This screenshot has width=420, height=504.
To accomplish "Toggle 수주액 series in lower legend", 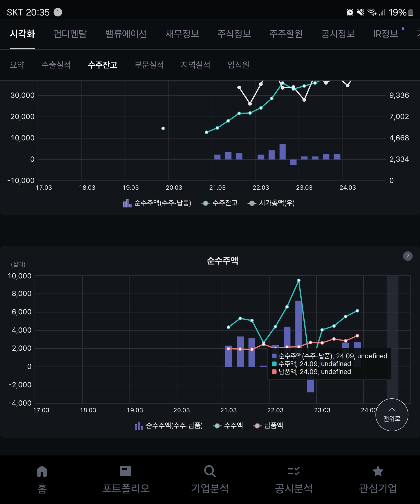I will tap(228, 425).
